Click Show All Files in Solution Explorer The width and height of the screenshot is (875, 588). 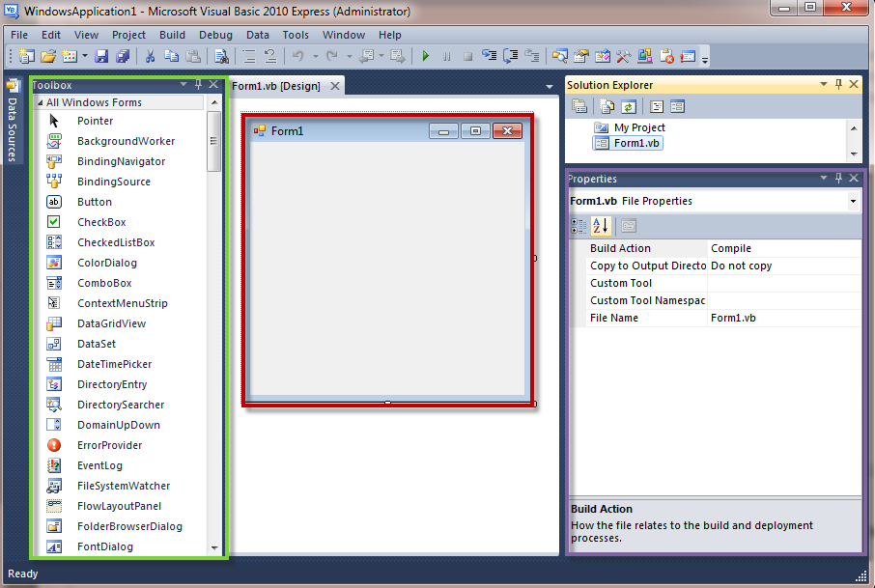click(606, 106)
